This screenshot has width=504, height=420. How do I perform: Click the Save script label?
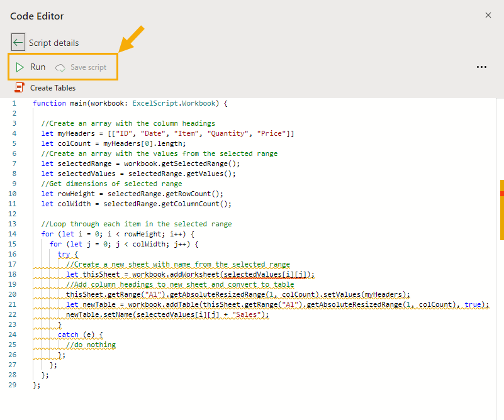click(88, 67)
